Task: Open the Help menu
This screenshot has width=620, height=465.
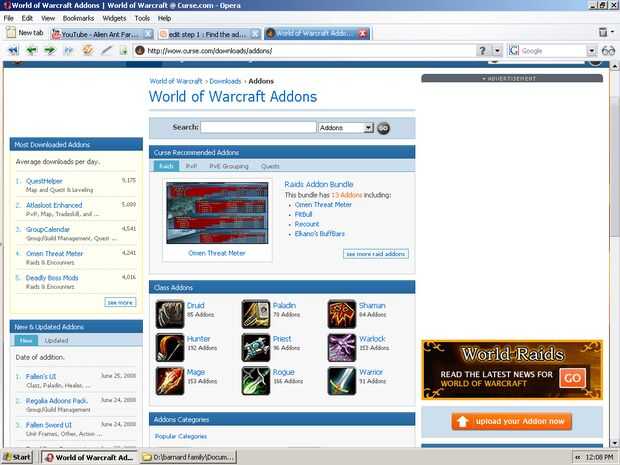Action: (x=164, y=18)
